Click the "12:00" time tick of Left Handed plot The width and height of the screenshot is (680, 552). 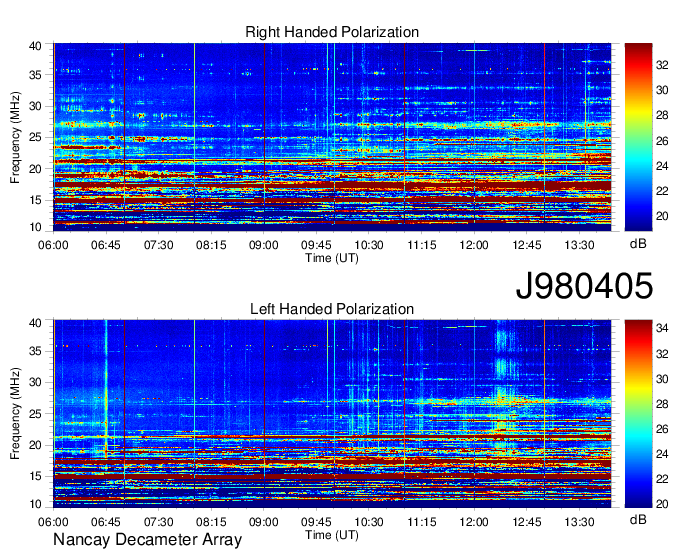pyautogui.click(x=474, y=521)
